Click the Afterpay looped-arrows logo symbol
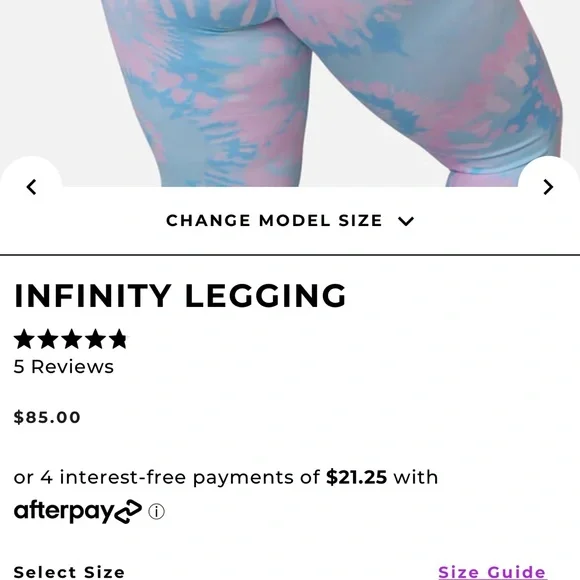Screen dimensions: 580x580 (x=128, y=512)
